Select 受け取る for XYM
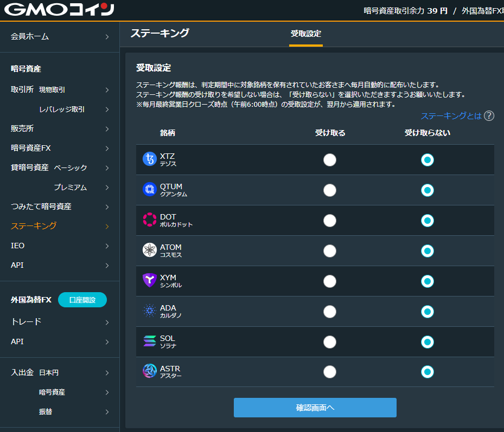The height and width of the screenshot is (432, 504). pyautogui.click(x=330, y=281)
